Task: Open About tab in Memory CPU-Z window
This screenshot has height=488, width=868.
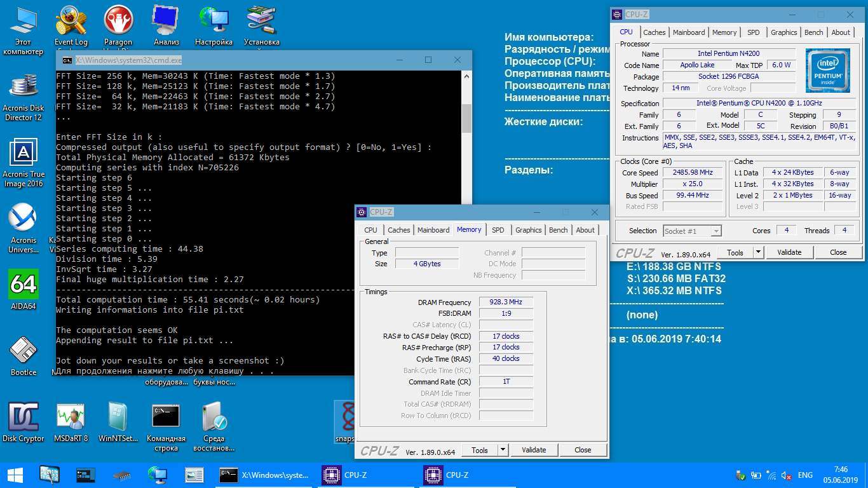Action: click(586, 230)
